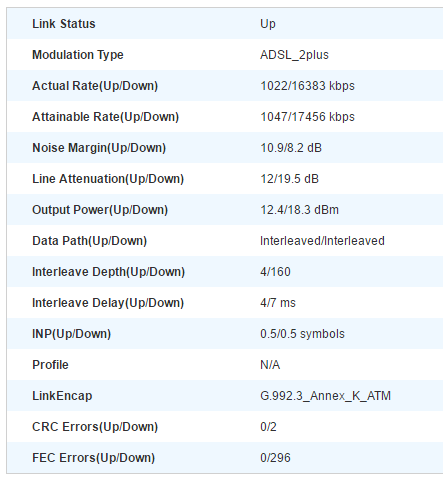Select the 1047/17456 kbps value
Viewport: 443px width, 480px height.
[307, 117]
